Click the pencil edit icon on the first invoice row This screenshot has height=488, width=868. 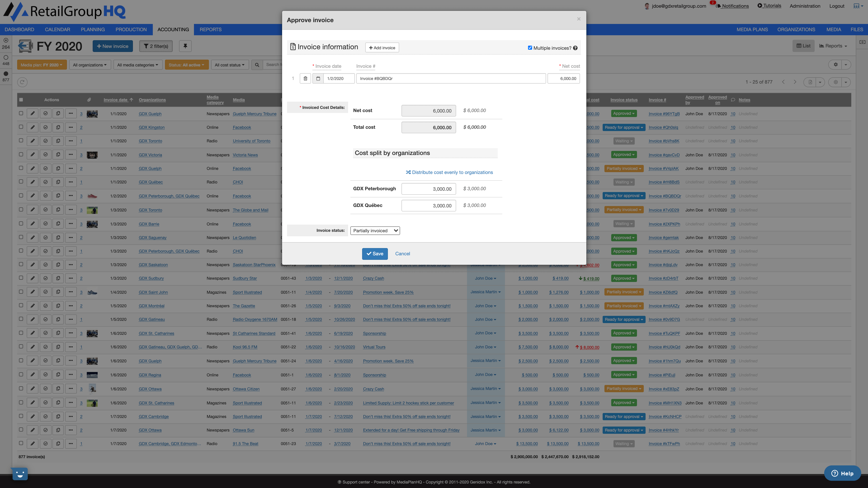[x=32, y=113]
